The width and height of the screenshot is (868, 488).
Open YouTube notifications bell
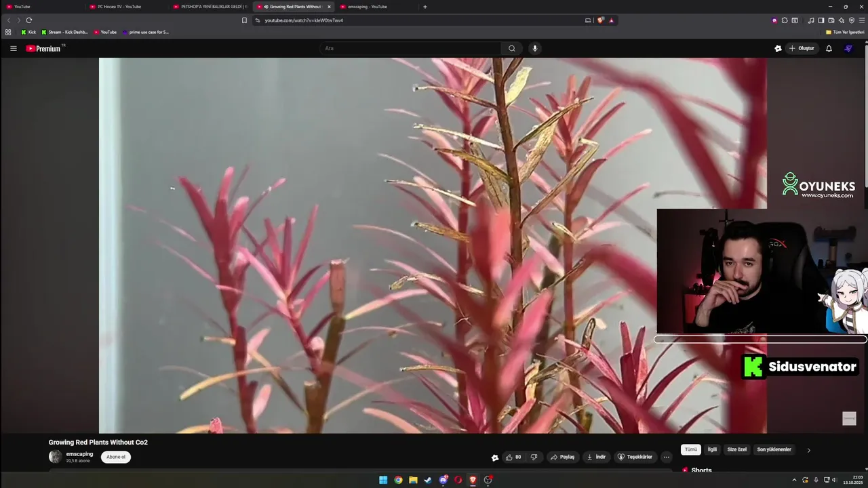point(829,48)
